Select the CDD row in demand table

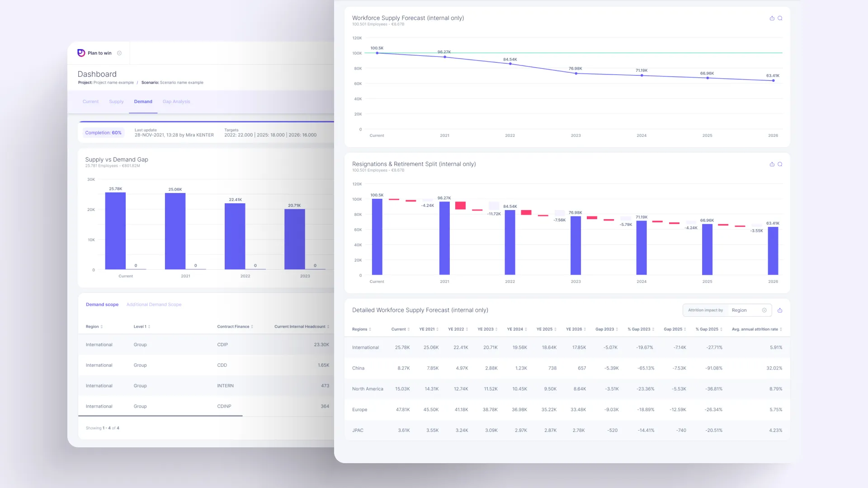click(x=207, y=365)
